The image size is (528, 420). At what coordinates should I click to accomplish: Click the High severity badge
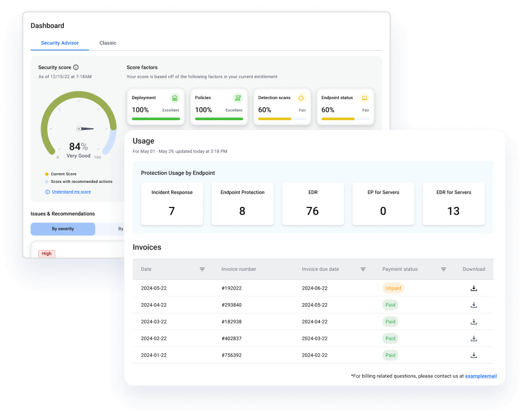[46, 254]
